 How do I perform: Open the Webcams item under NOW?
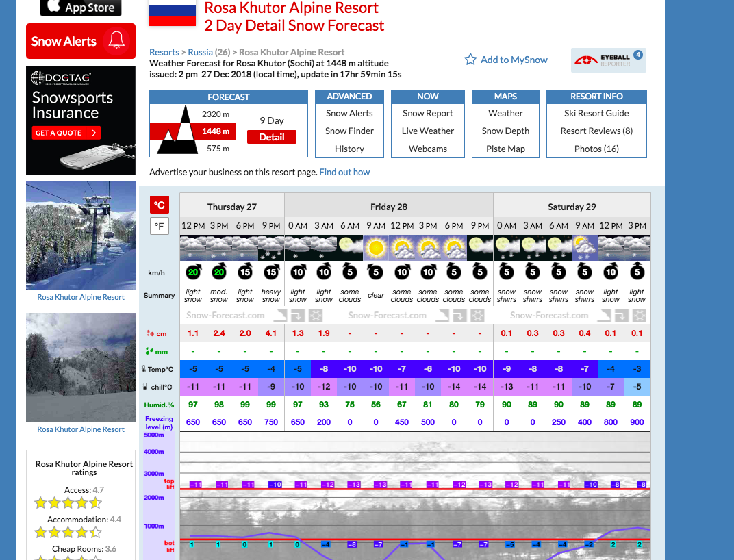(x=428, y=149)
